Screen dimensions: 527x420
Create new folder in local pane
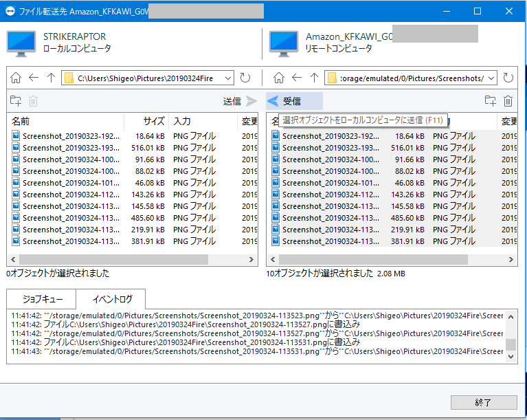[16, 101]
